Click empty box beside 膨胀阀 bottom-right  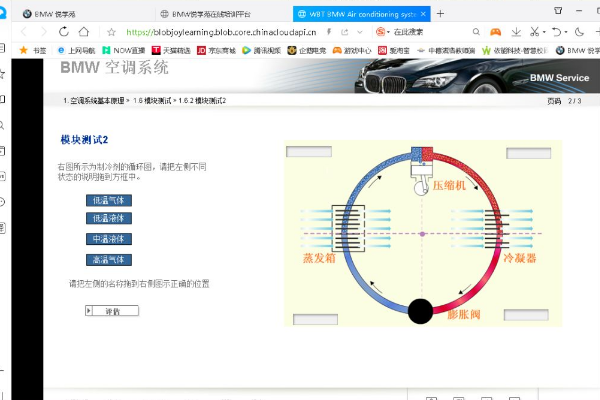(526, 315)
